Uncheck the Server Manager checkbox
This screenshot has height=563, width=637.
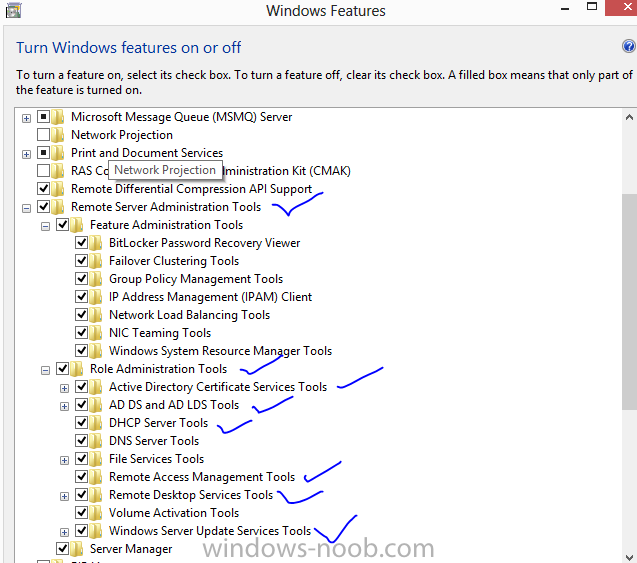point(63,548)
